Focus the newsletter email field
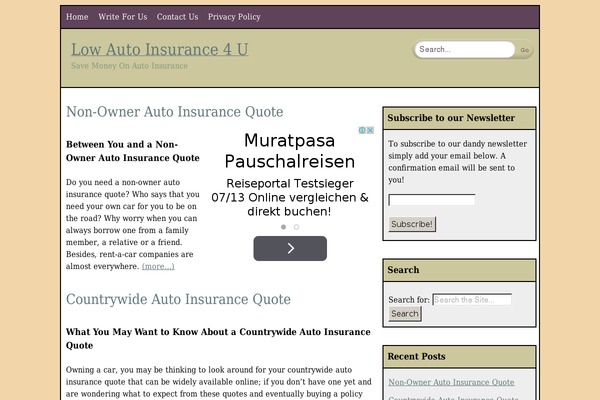Screen dimensions: 600x400 [x=432, y=199]
